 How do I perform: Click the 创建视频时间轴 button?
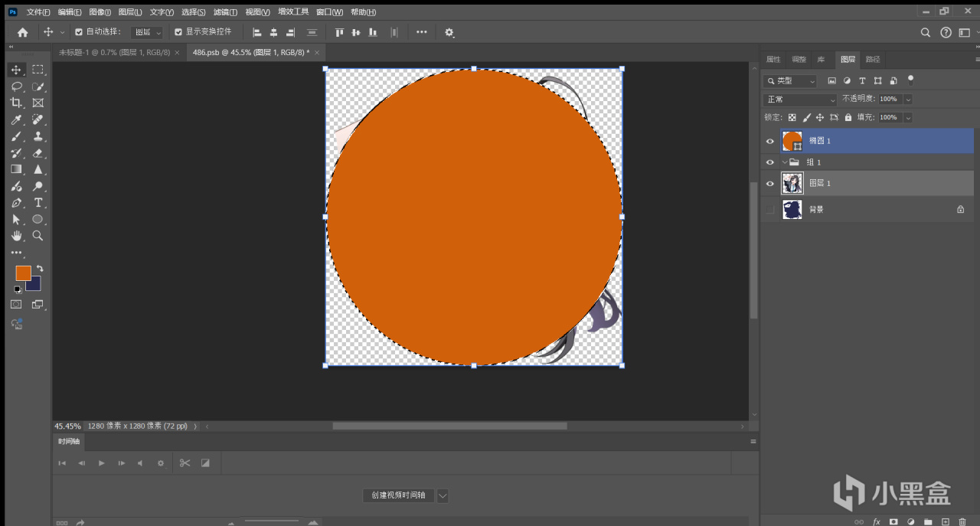(398, 495)
